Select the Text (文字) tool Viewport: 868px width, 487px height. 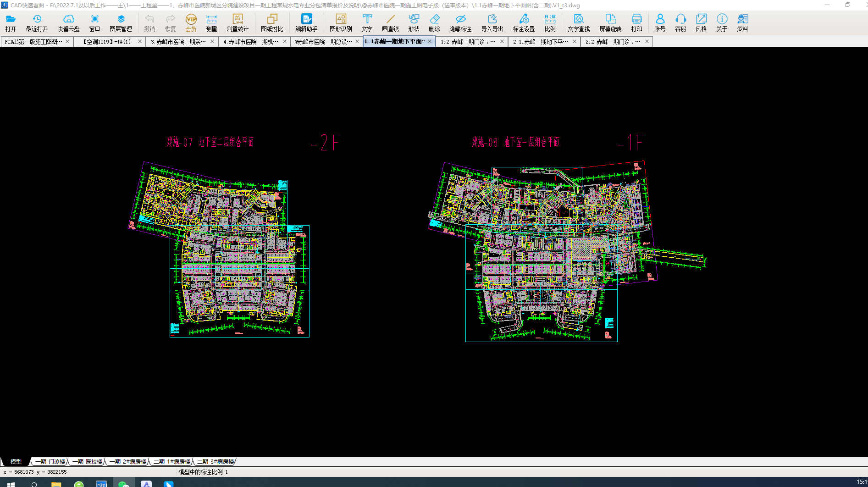[367, 23]
